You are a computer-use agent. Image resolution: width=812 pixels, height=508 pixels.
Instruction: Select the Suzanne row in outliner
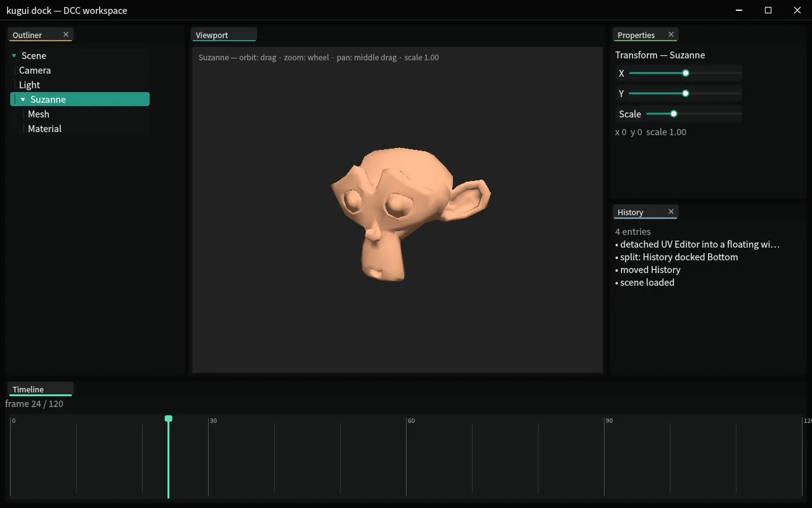[x=80, y=100]
